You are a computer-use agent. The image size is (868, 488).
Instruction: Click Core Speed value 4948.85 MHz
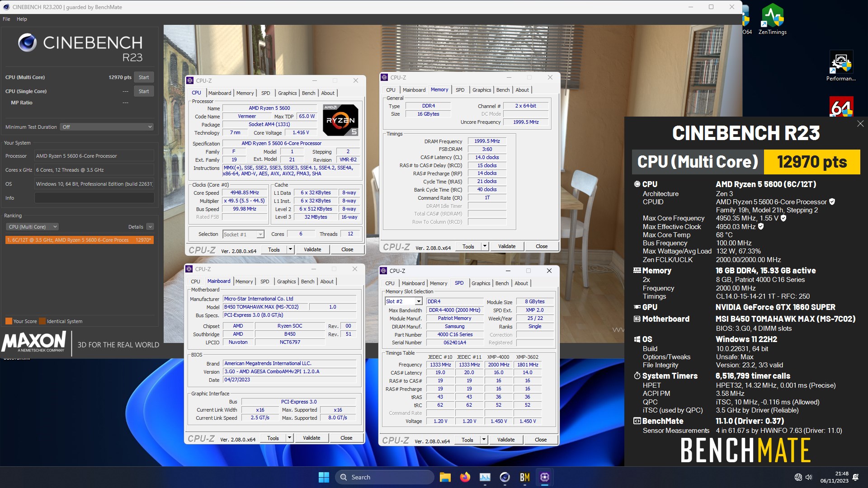coord(245,192)
